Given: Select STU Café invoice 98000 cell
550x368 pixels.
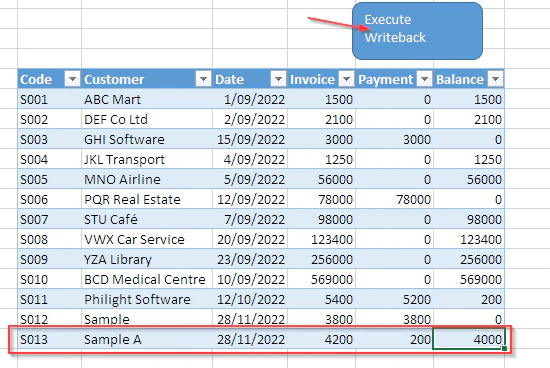Looking at the screenshot, I should coord(321,219).
